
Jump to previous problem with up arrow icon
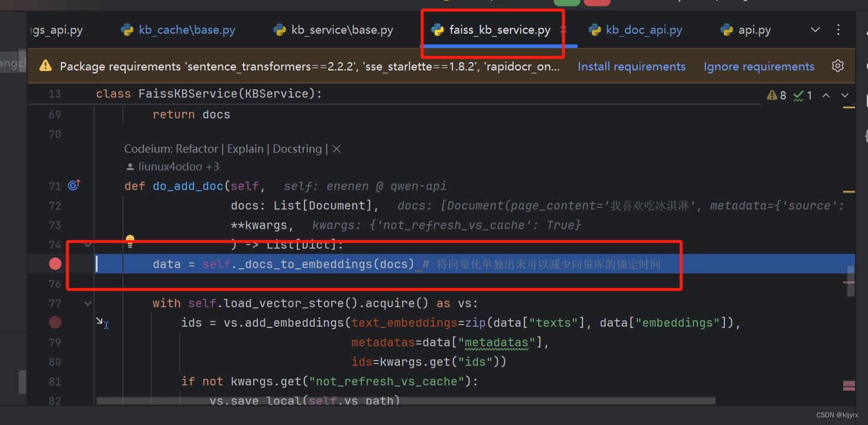(826, 95)
